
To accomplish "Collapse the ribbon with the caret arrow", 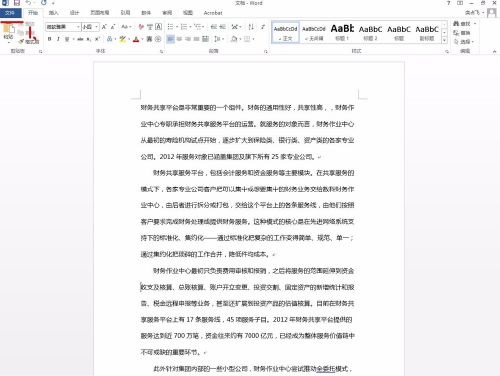I will click(x=494, y=51).
